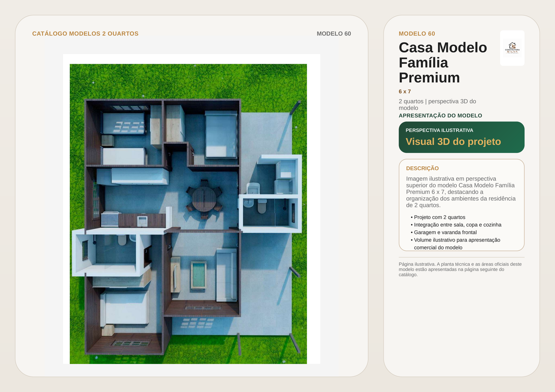Click the 3D floor plan rendering image
This screenshot has height=392, width=555.
click(x=188, y=214)
